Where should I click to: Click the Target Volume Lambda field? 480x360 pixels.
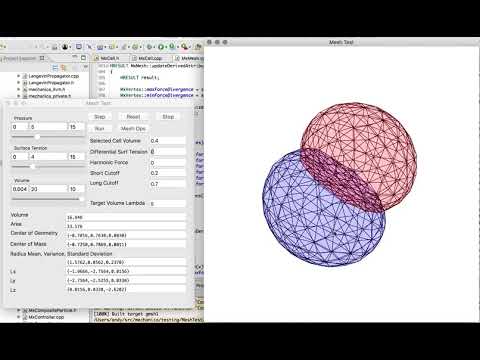pos(167,203)
